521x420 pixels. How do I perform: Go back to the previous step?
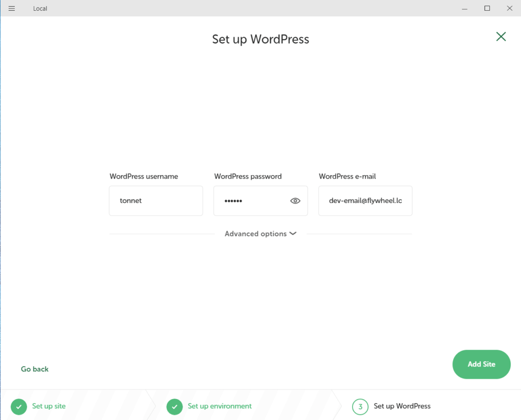point(35,369)
